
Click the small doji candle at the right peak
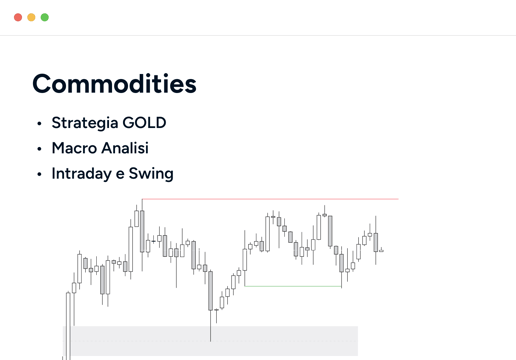[324, 215]
